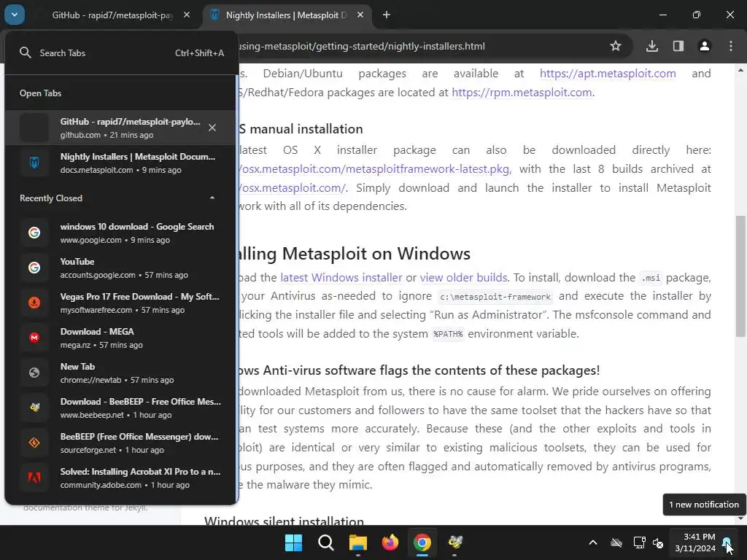Click the notification bell in taskbar
This screenshot has width=747, height=560.
point(727,542)
